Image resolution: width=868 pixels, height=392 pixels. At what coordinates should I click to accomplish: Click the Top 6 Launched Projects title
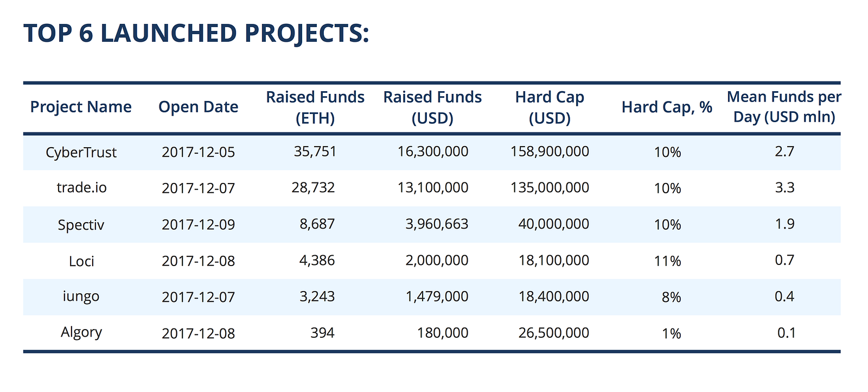[x=196, y=33]
